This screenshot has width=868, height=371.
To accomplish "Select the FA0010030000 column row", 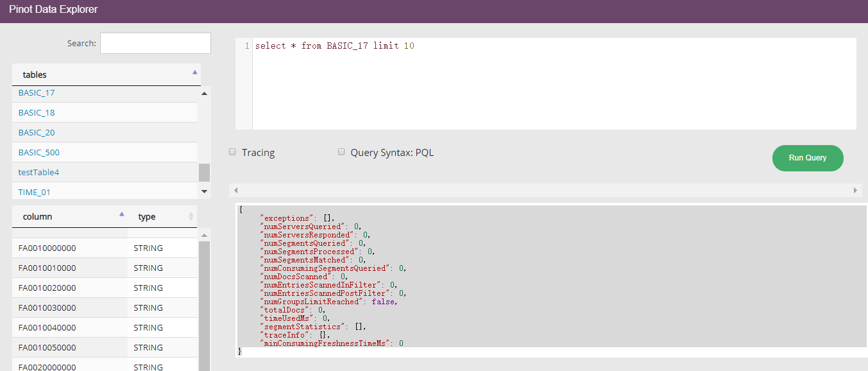I will pos(105,308).
